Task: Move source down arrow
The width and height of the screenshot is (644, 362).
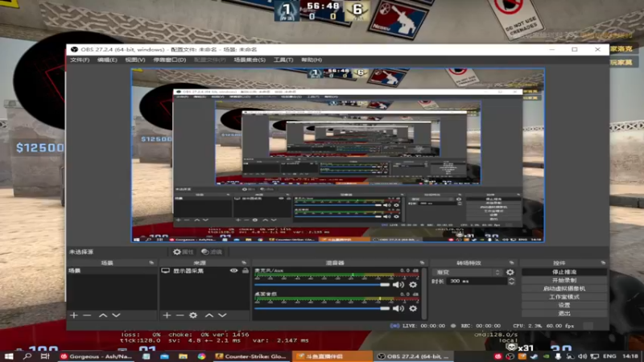Action: coord(222,315)
